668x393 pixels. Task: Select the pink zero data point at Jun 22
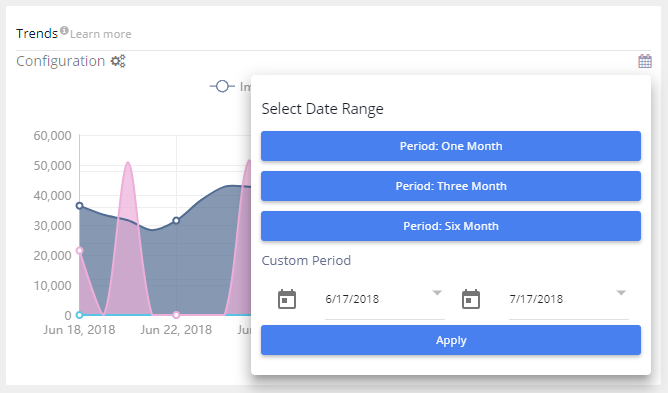(x=176, y=315)
